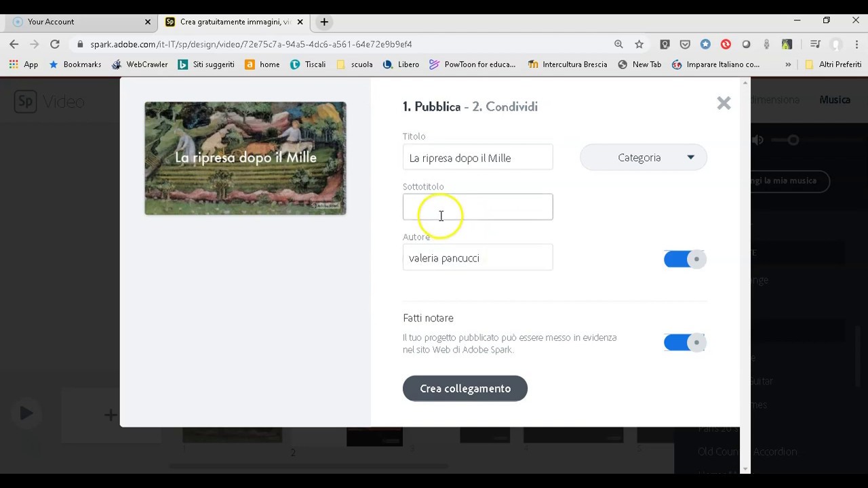Select the 2. Condividi step
Screen dimensions: 868x488
[505, 106]
